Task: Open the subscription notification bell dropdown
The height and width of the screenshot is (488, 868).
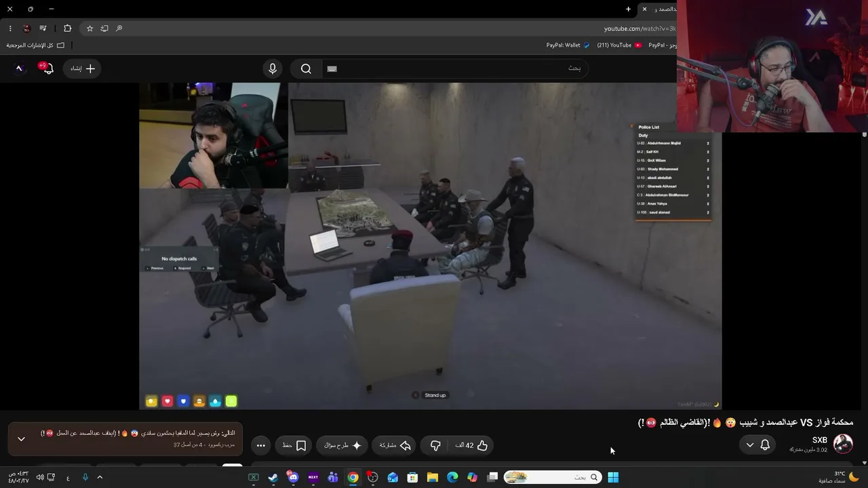Action: (x=757, y=445)
